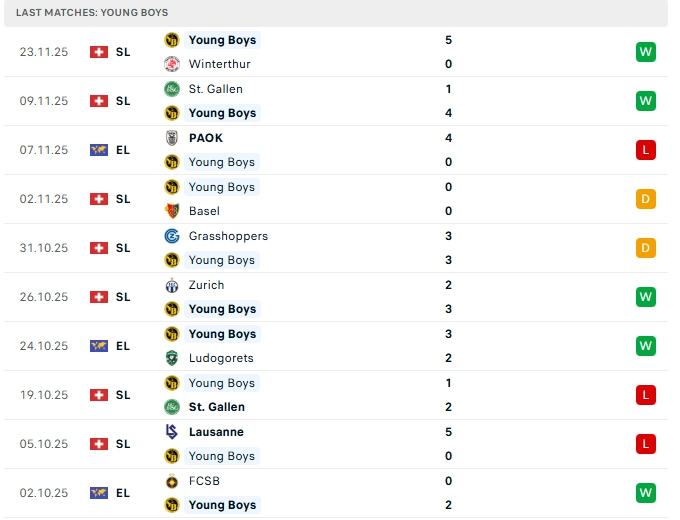Click the Ludogorets team logo
The height and width of the screenshot is (520, 680).
[x=171, y=358]
